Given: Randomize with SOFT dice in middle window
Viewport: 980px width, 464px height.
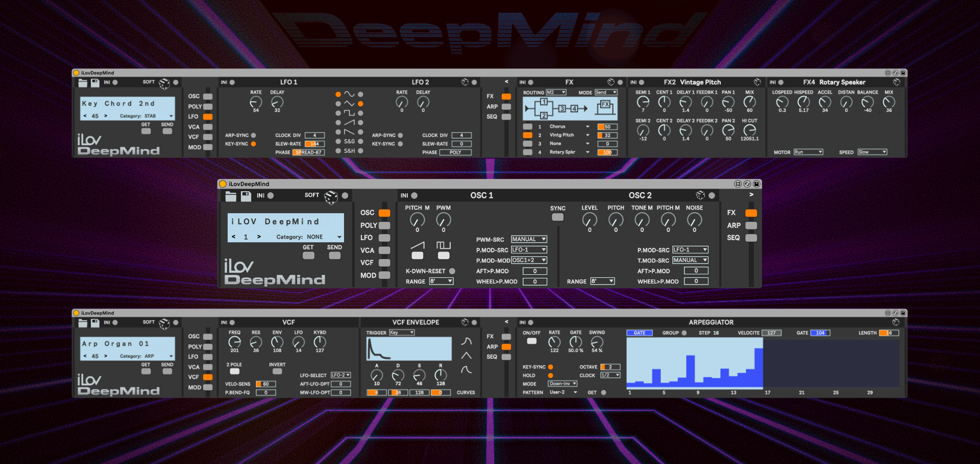Looking at the screenshot, I should [331, 197].
